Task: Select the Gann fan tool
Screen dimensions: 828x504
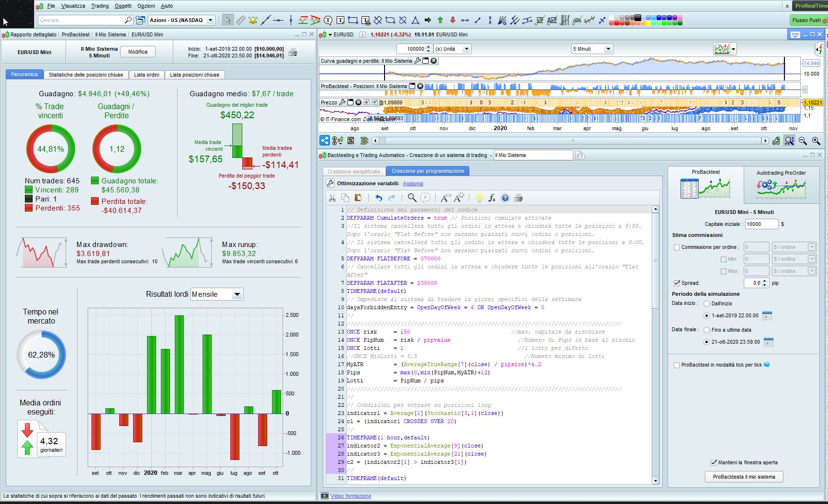Action: pos(502,20)
